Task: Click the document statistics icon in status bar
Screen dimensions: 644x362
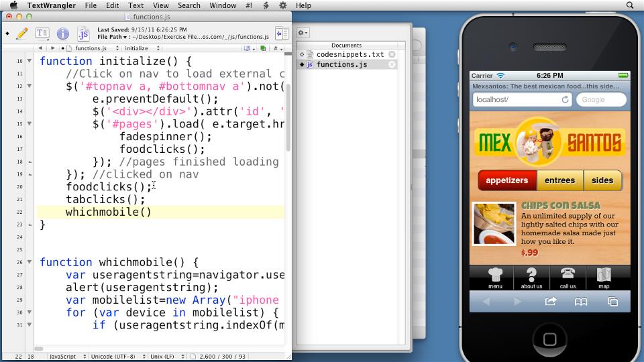Action: [193, 356]
